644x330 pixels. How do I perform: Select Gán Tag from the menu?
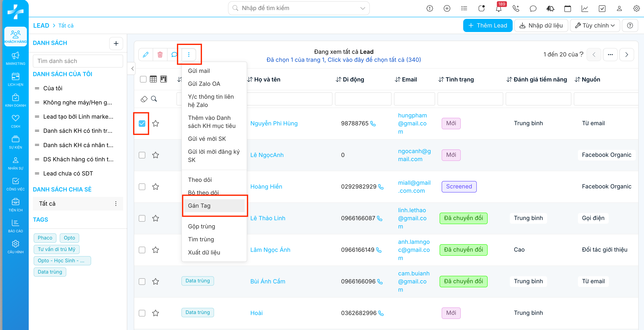(199, 206)
